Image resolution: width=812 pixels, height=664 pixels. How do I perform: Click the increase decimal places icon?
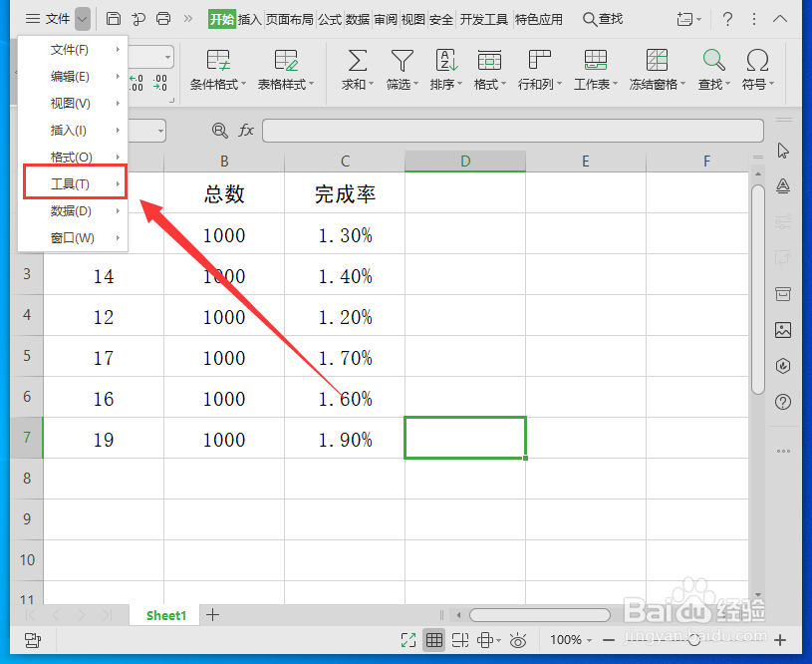[136, 83]
